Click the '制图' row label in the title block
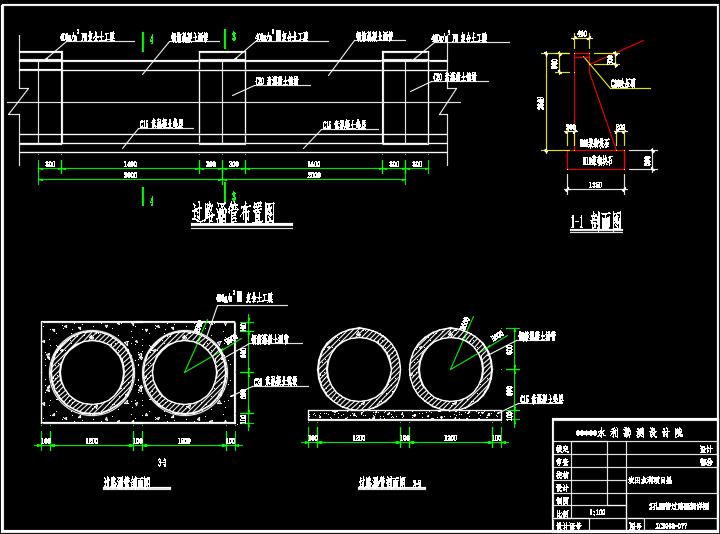 click(562, 500)
